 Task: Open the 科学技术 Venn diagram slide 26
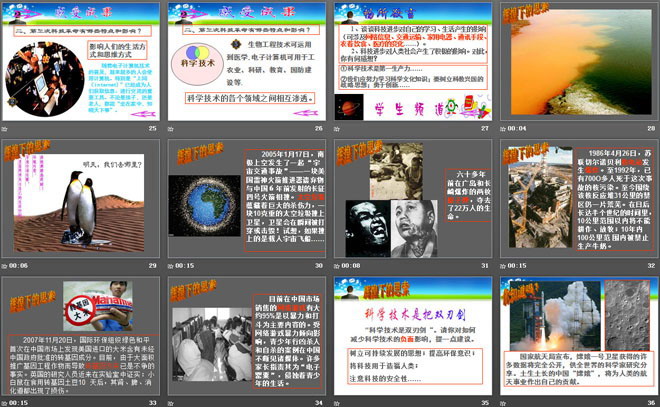[x=246, y=60]
